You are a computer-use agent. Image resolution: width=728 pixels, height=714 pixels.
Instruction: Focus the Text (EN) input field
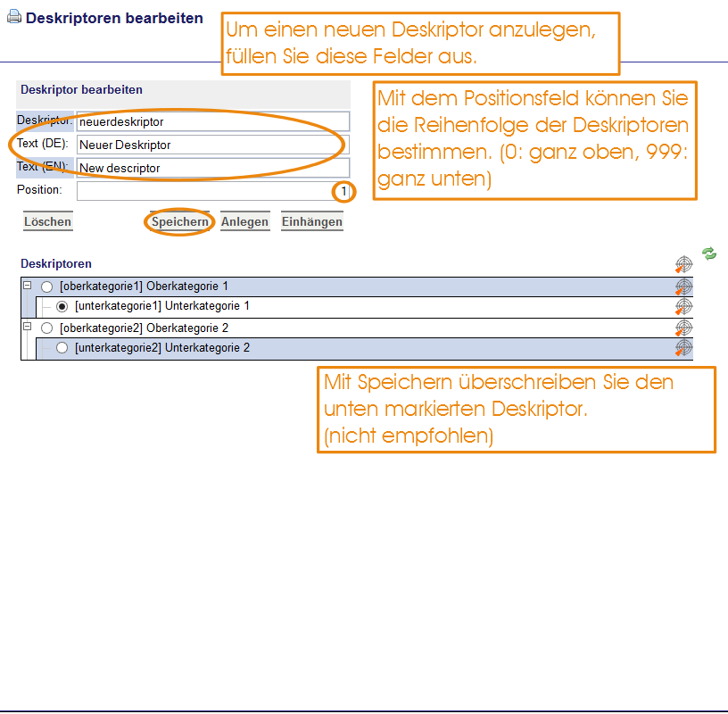213,168
